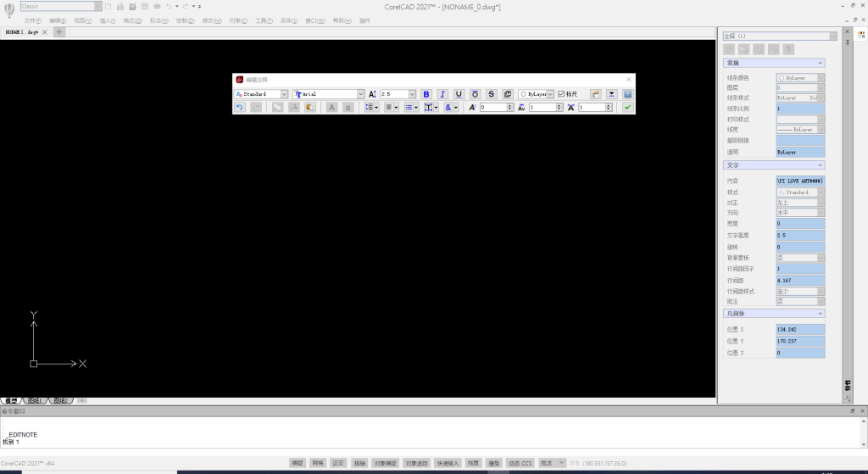
Task: Open the 文件(F) menu
Action: tap(33, 20)
